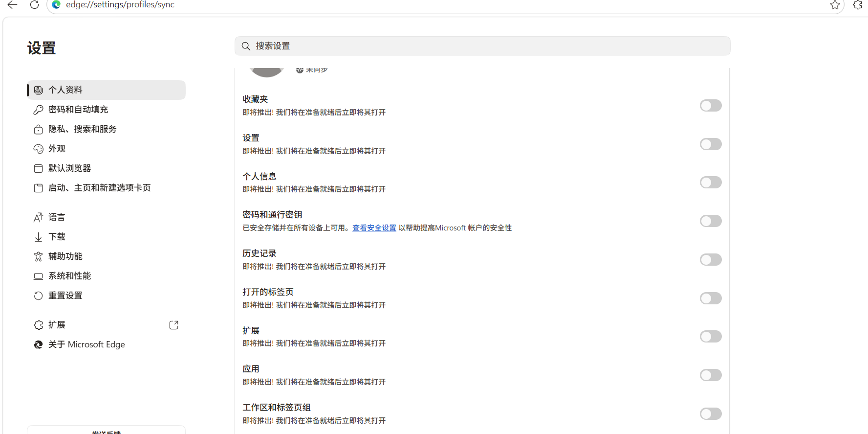This screenshot has width=868, height=434.
Task: Click the key icon for 密码和自动填充
Action: tap(38, 110)
